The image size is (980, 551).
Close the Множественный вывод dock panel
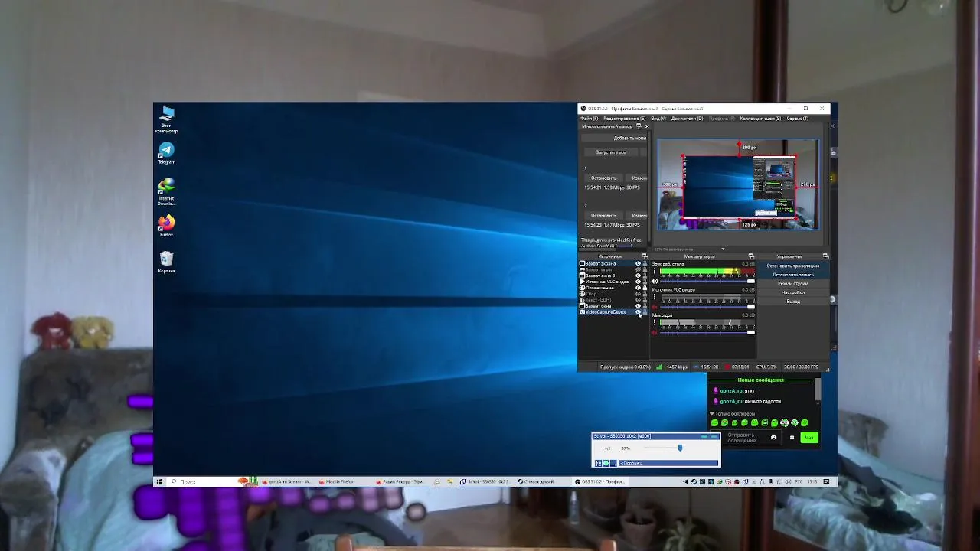click(647, 126)
